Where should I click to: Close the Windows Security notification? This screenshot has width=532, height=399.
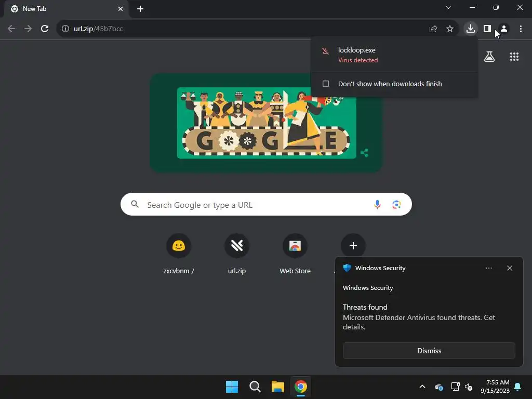(x=510, y=268)
